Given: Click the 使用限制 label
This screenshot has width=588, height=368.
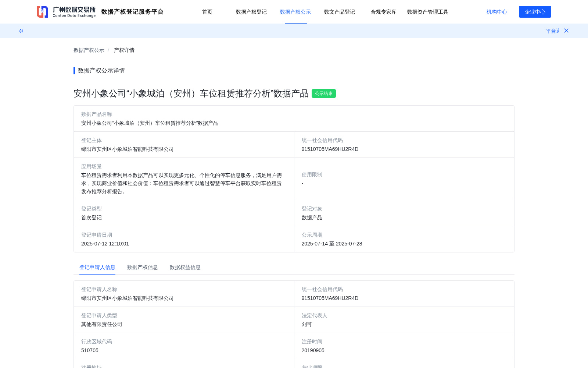Looking at the screenshot, I should (x=312, y=174).
